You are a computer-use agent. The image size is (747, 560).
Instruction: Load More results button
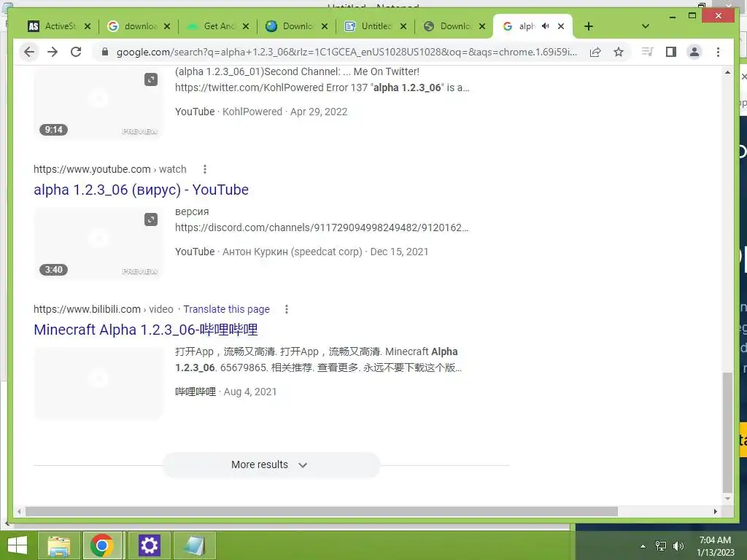(271, 464)
